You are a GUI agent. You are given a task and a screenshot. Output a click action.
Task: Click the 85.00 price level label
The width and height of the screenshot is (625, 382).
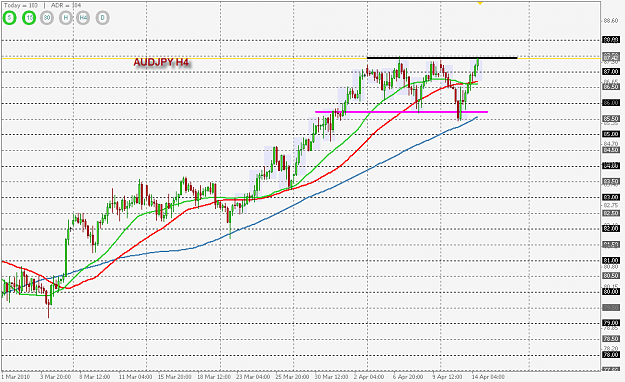611,134
